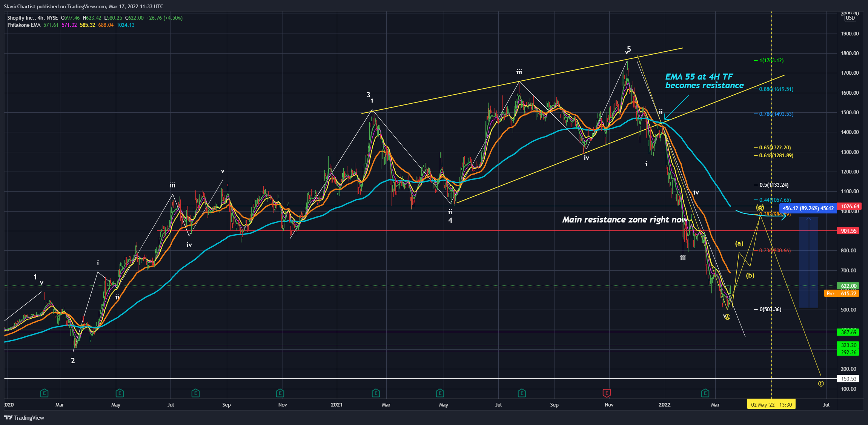This screenshot has height=425, width=868.
Task: Select the blue 456.12 (89.26%) measurement label
Action: coord(808,208)
